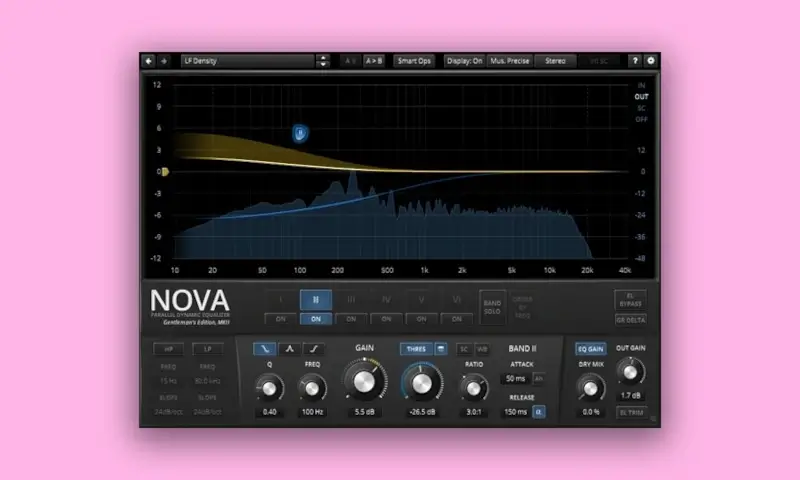Toggle the Display: On button
Screen dimensions: 800x480
464,61
